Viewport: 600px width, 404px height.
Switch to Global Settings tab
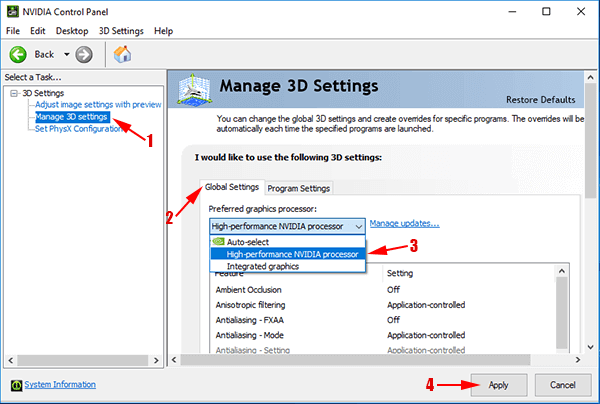(232, 187)
